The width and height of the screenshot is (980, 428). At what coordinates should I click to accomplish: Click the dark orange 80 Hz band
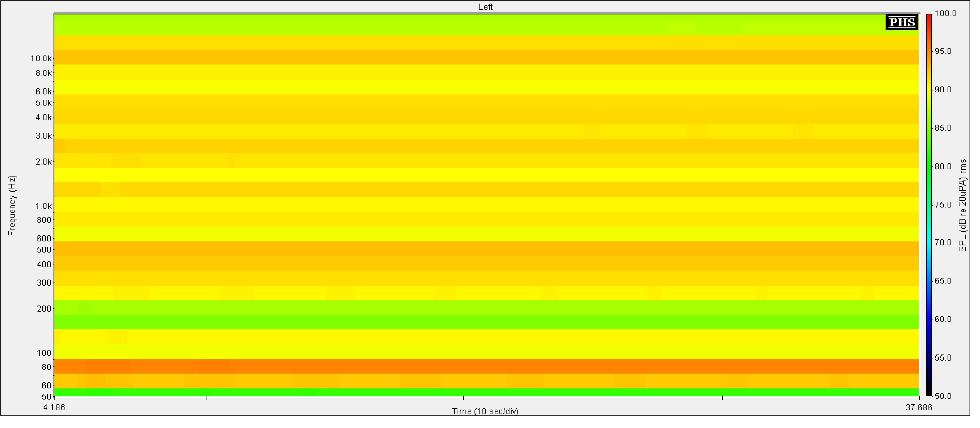tap(485, 366)
